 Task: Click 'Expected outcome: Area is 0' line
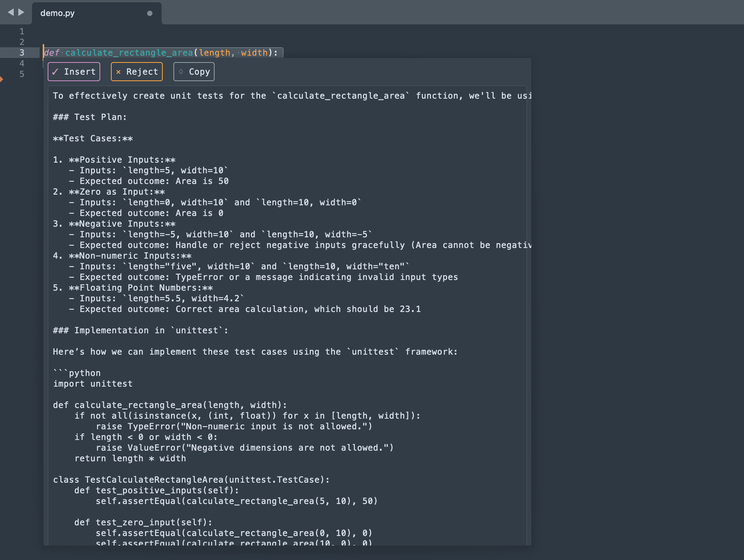pos(146,213)
